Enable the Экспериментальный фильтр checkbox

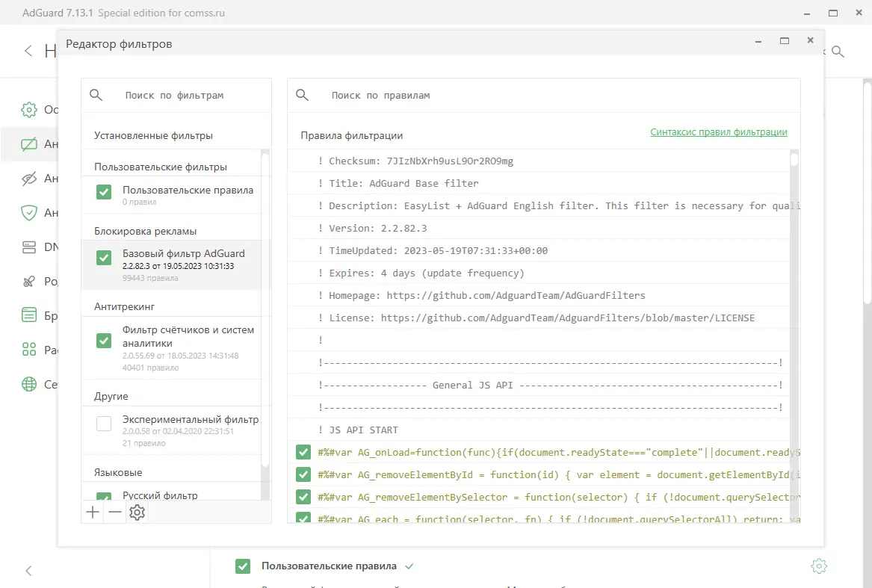pos(104,424)
